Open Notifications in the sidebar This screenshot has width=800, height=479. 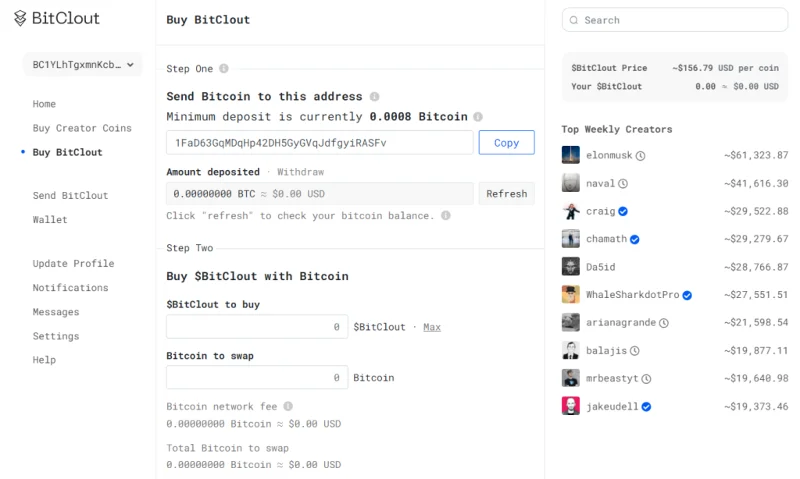[x=70, y=288]
